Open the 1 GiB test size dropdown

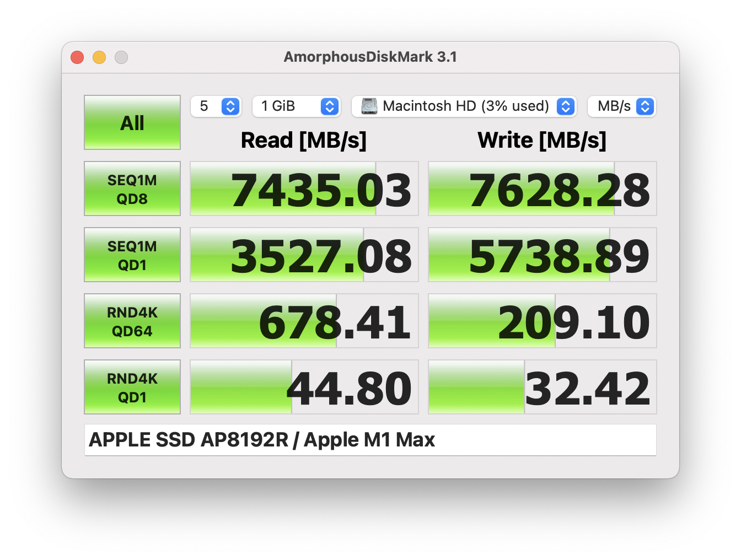pos(297,106)
